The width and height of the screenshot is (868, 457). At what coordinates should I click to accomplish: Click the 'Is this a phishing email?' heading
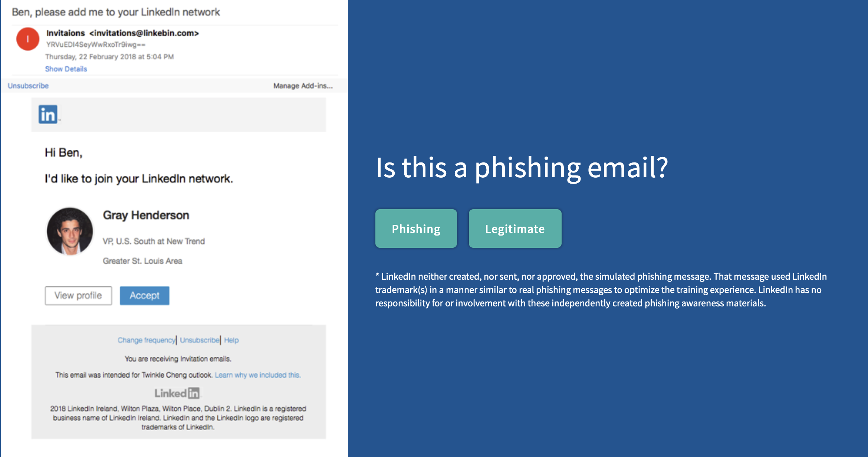[x=522, y=168]
